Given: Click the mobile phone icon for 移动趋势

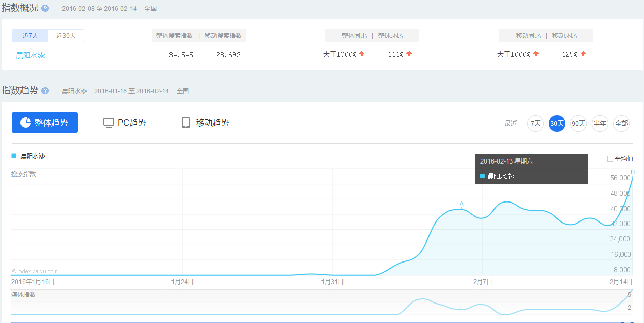Looking at the screenshot, I should coord(186,123).
